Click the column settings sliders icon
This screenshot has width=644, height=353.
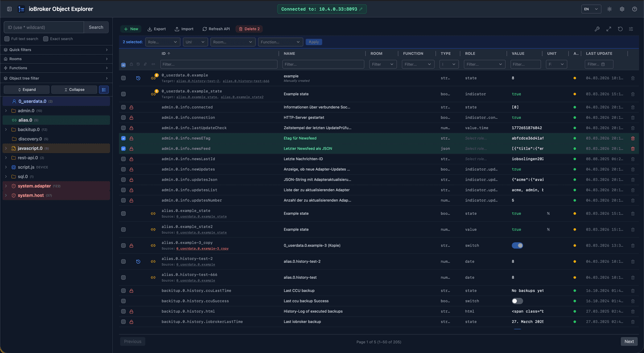point(632,29)
